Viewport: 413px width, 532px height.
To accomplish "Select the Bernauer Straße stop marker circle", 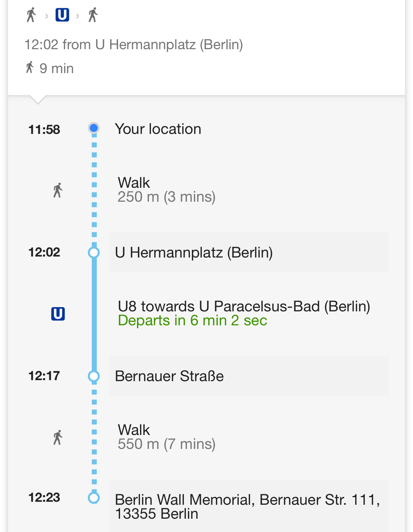I will 94,376.
